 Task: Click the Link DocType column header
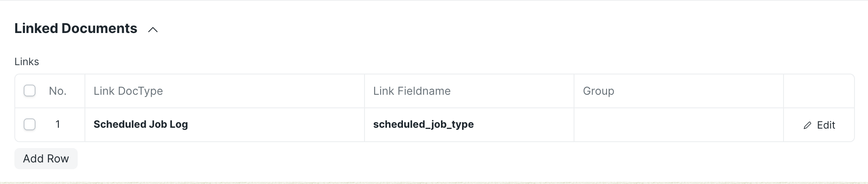(x=128, y=91)
